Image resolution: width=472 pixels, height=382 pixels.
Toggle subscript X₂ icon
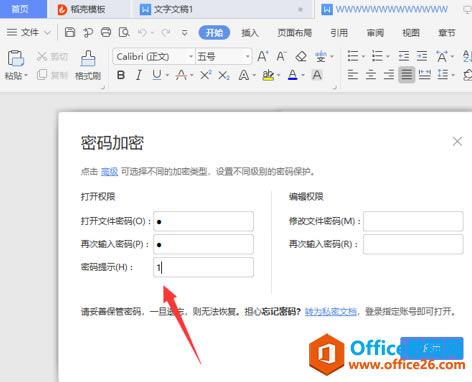pyautogui.click(x=224, y=75)
